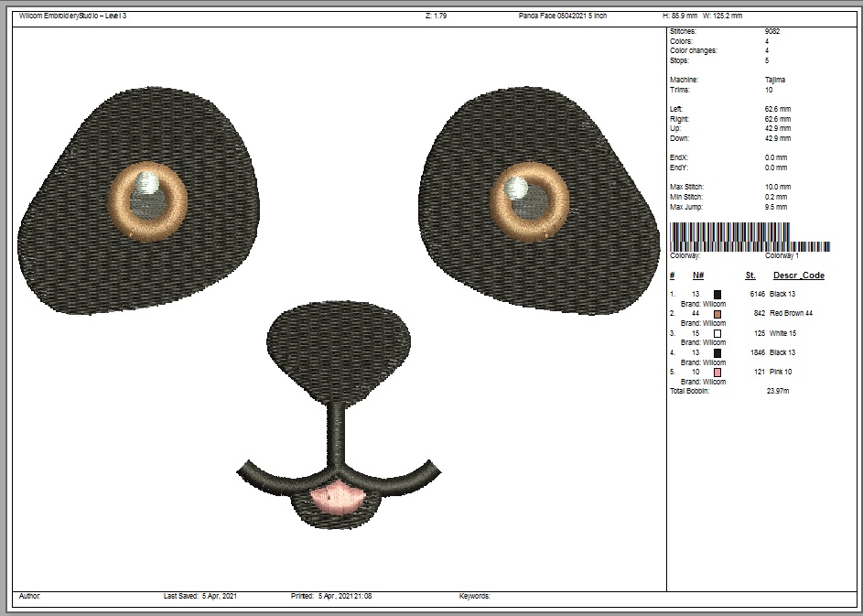The width and height of the screenshot is (863, 616).
Task: Click the Black 13 swatch in row 4
Action: click(717, 353)
